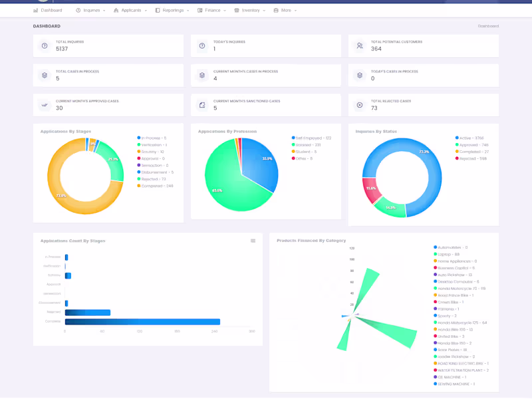532x399 pixels.
Task: Toggle Salaried profession legend entry
Action: click(306, 145)
